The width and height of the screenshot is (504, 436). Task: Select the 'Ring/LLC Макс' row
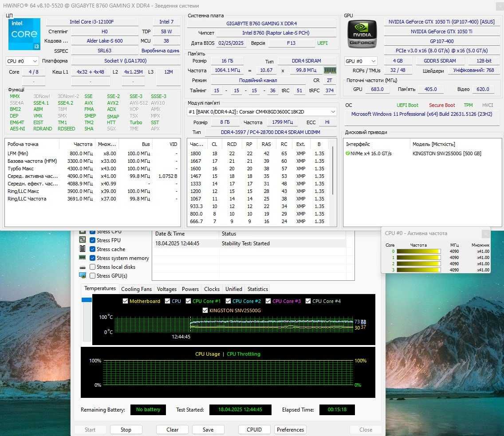click(93, 191)
